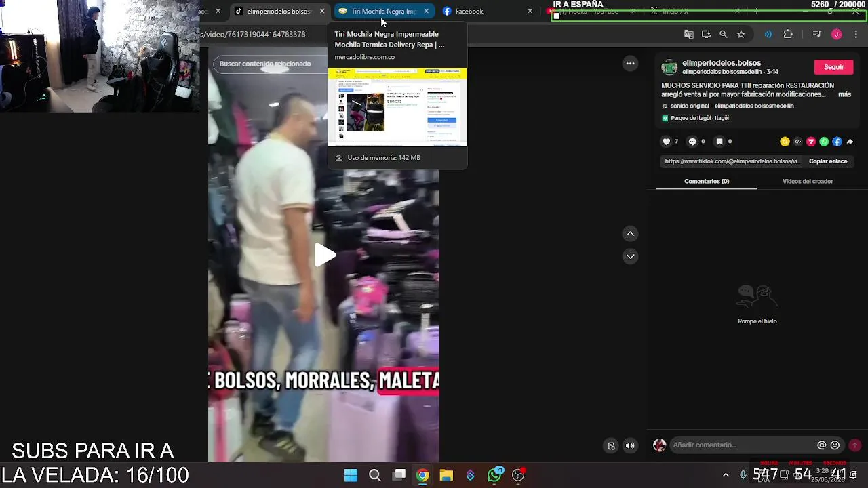Open the zoom magnifier icon in address bar

click(x=724, y=34)
